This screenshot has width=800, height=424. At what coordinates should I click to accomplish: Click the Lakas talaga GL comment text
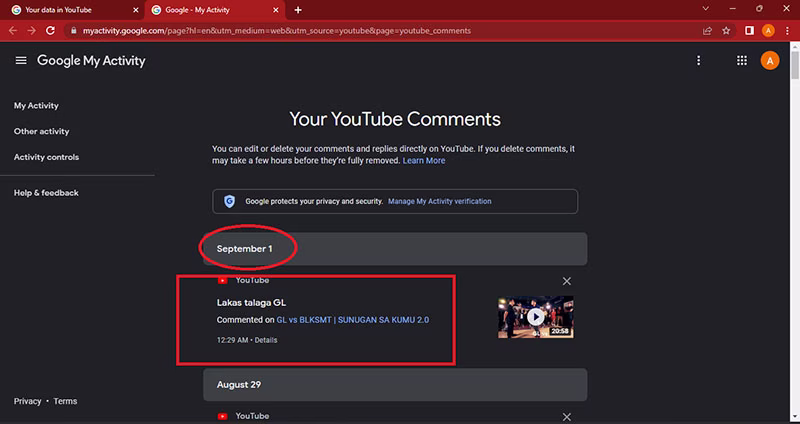click(251, 303)
